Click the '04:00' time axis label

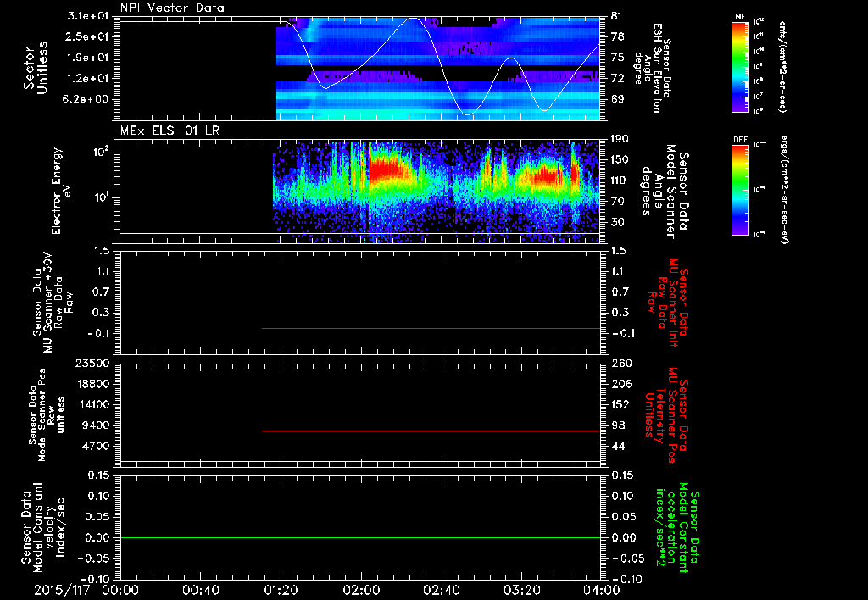pos(602,590)
